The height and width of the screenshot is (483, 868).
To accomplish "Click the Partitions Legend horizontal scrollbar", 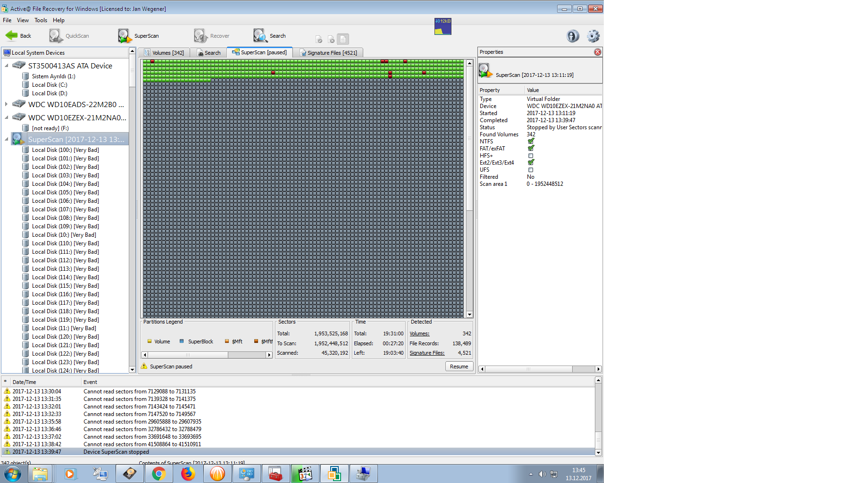I will 207,355.
